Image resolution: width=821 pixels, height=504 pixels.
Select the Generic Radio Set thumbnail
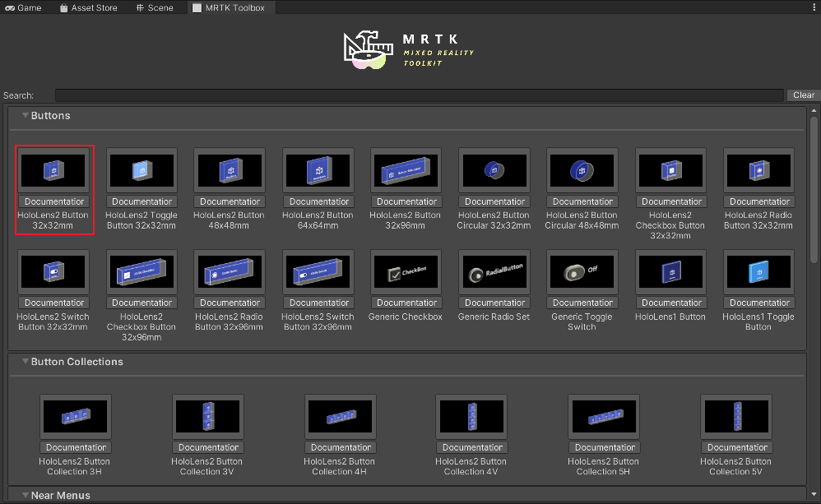pyautogui.click(x=494, y=271)
